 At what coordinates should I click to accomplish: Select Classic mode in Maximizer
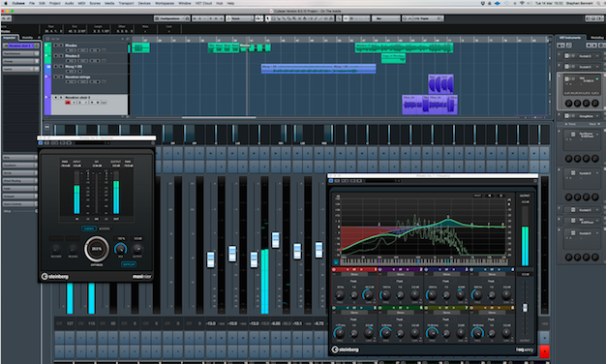pos(89,228)
